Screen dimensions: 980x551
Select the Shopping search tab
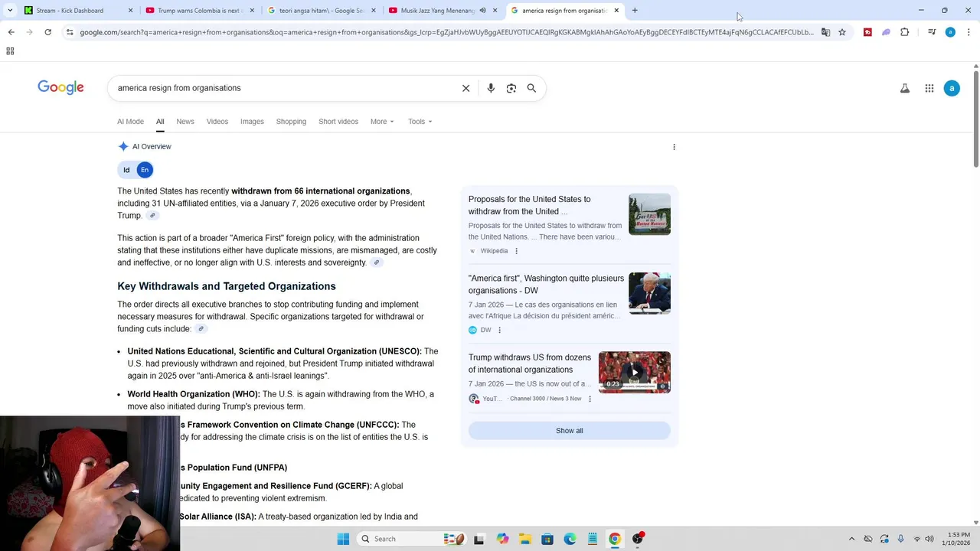[291, 122]
